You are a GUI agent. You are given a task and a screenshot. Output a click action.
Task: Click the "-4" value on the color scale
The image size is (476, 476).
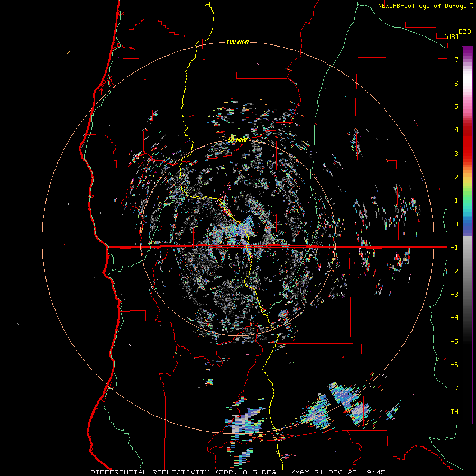pos(454,318)
